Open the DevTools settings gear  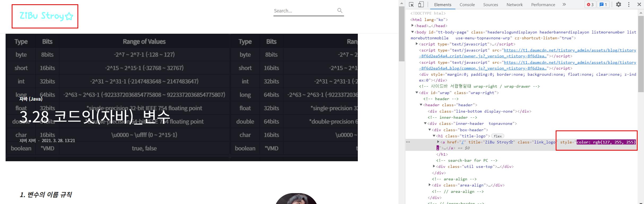[619, 5]
